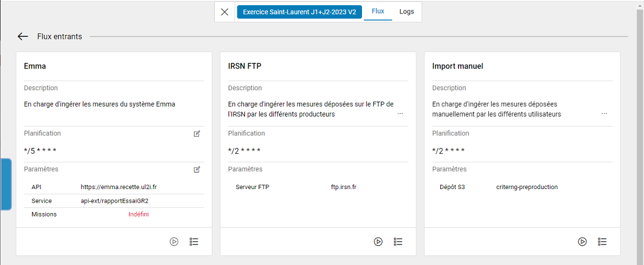Run the Emma flux with play icon
The width and height of the screenshot is (644, 265).
point(174,242)
